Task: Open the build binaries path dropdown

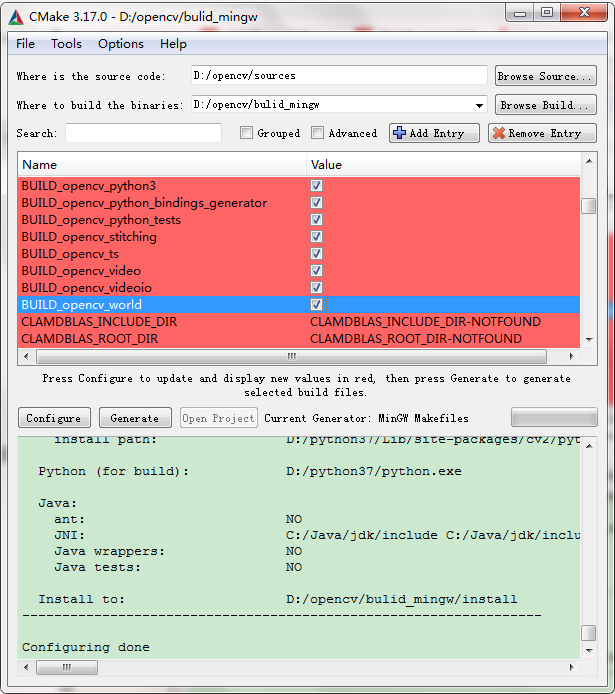Action: click(479, 105)
